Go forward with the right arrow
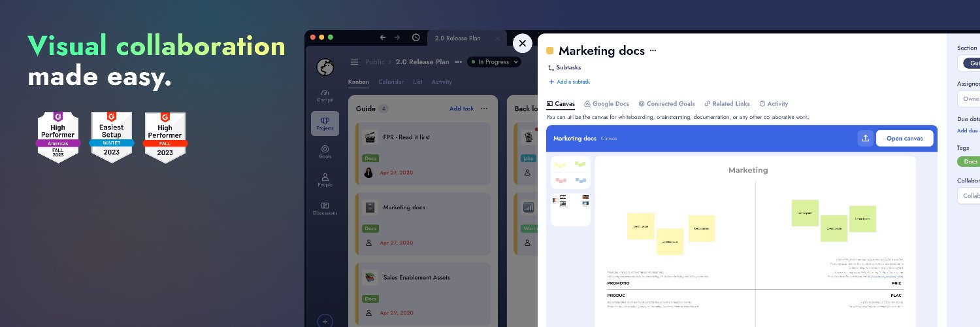 (397, 38)
